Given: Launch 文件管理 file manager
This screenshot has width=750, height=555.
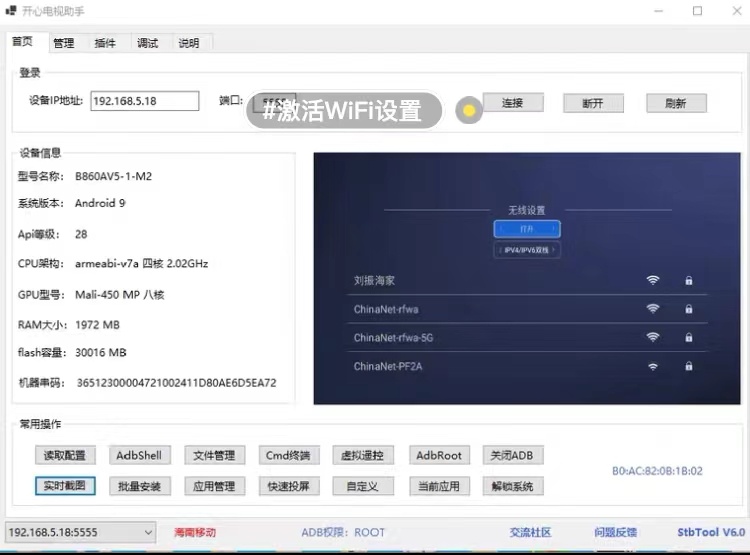Looking at the screenshot, I should 214,455.
